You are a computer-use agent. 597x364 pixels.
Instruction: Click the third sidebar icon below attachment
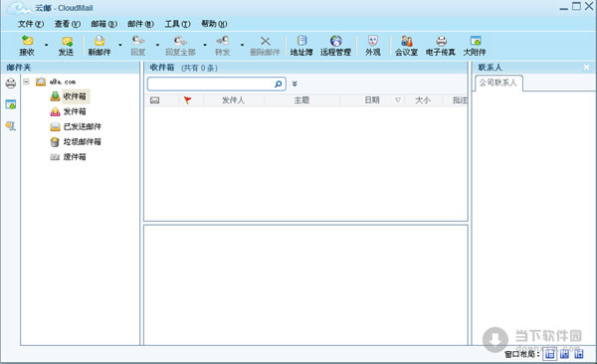(11, 125)
